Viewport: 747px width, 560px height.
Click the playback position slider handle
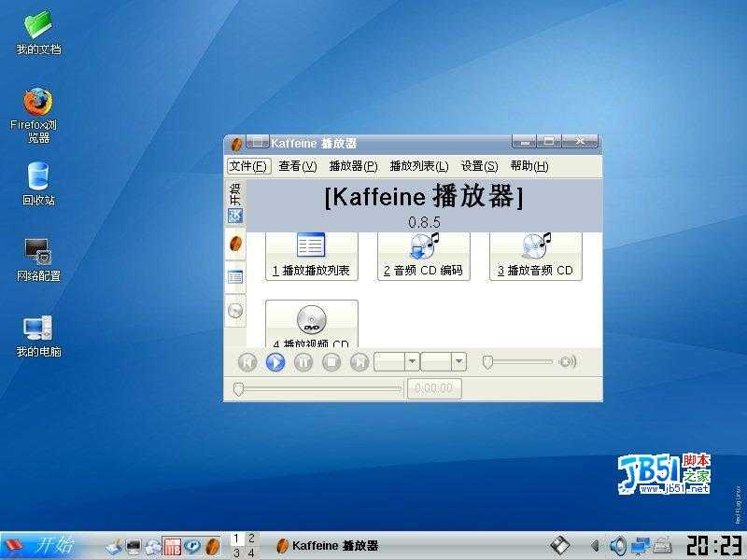point(239,389)
